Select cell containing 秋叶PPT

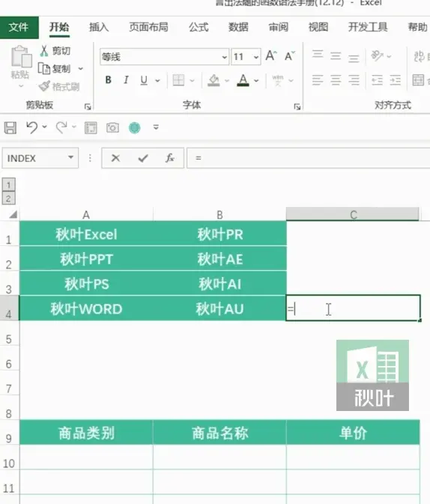(x=86, y=259)
